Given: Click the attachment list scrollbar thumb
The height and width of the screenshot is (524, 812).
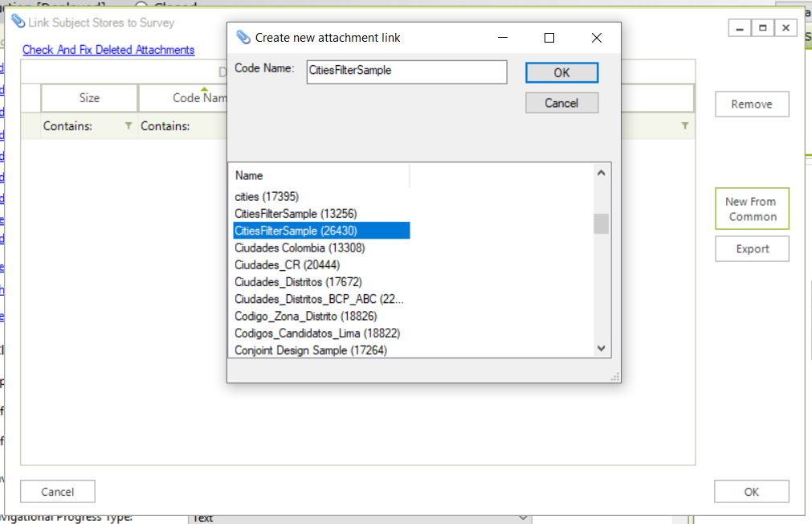Looking at the screenshot, I should pyautogui.click(x=602, y=224).
